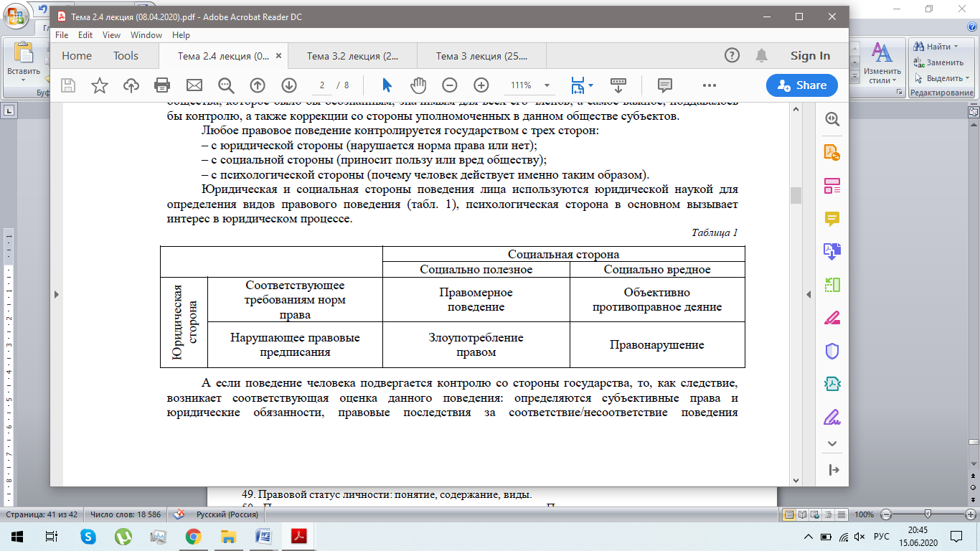Print the PDF using the printer icon
980x551 pixels.
[163, 85]
